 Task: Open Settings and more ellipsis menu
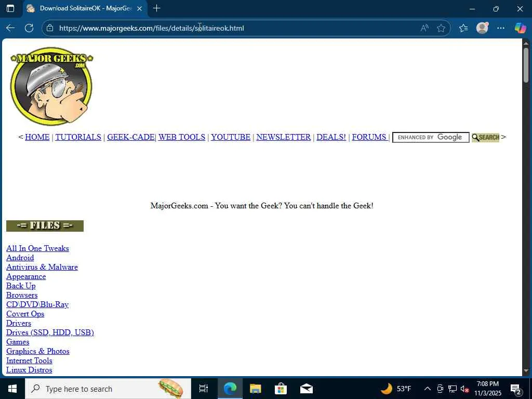[501, 28]
